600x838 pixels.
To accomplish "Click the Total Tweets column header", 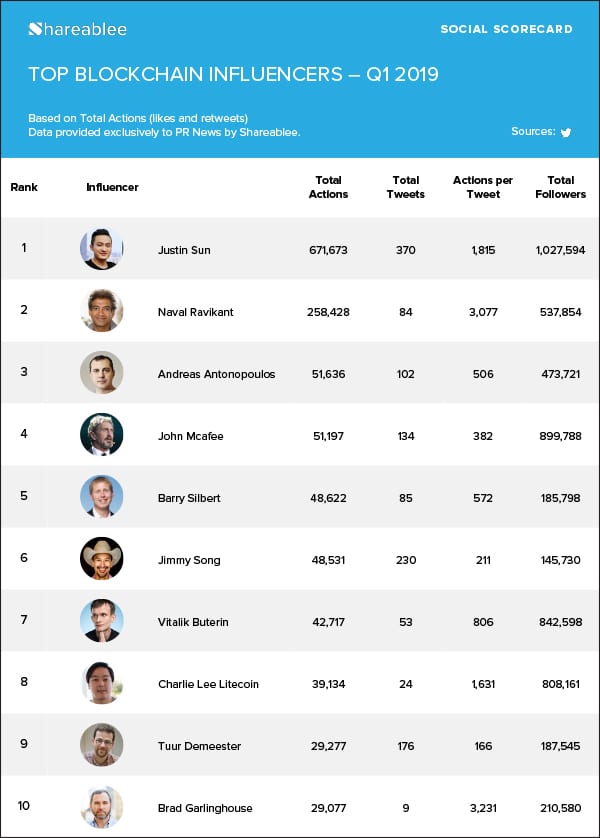I will (x=405, y=187).
